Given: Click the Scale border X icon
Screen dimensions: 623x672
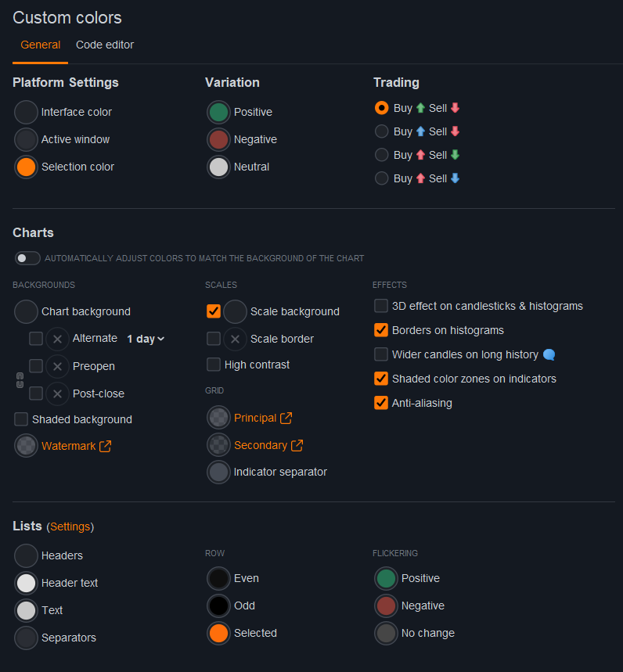Looking at the screenshot, I should [x=235, y=339].
